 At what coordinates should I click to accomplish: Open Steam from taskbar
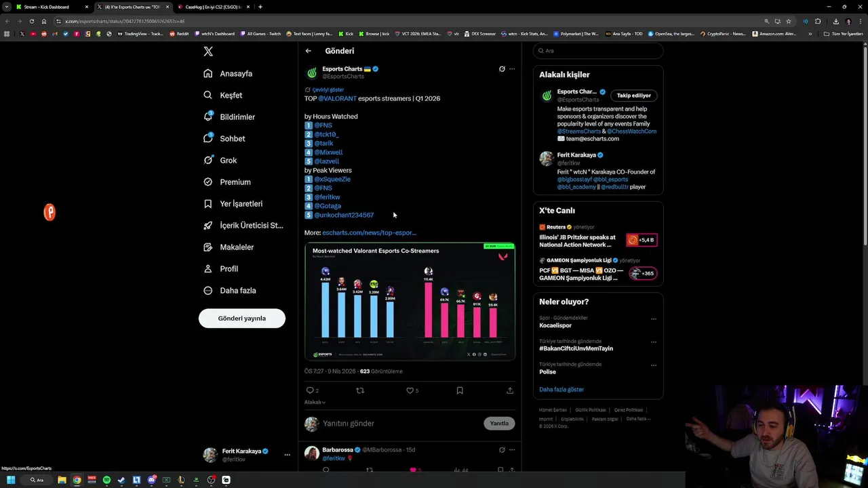tap(121, 480)
